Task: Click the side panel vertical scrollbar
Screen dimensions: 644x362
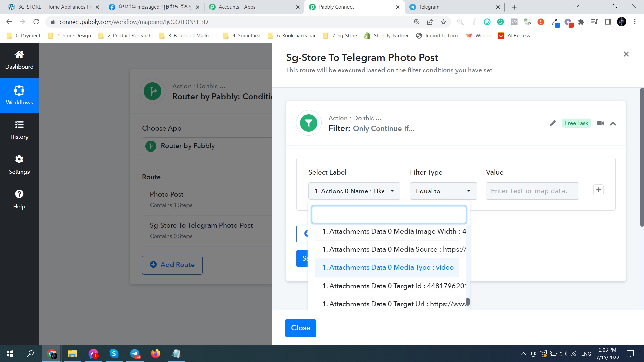Action: click(642, 157)
